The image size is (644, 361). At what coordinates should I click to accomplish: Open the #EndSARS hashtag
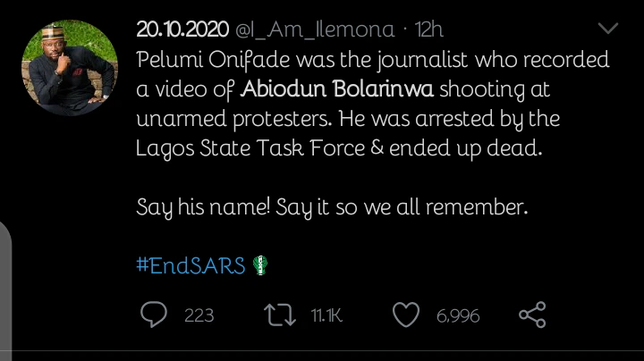191,265
